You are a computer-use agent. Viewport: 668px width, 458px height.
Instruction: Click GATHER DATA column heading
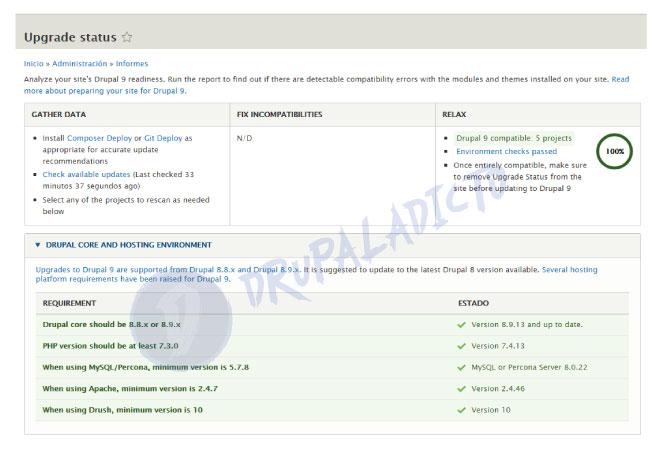click(59, 114)
